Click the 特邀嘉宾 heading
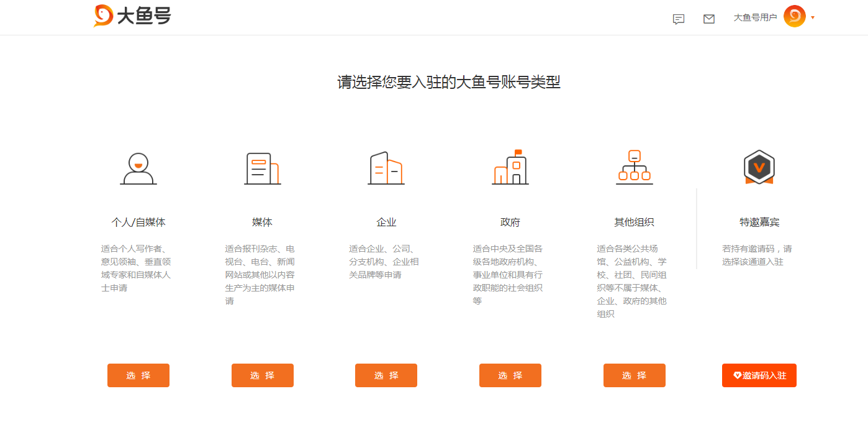868x427 pixels. click(759, 222)
